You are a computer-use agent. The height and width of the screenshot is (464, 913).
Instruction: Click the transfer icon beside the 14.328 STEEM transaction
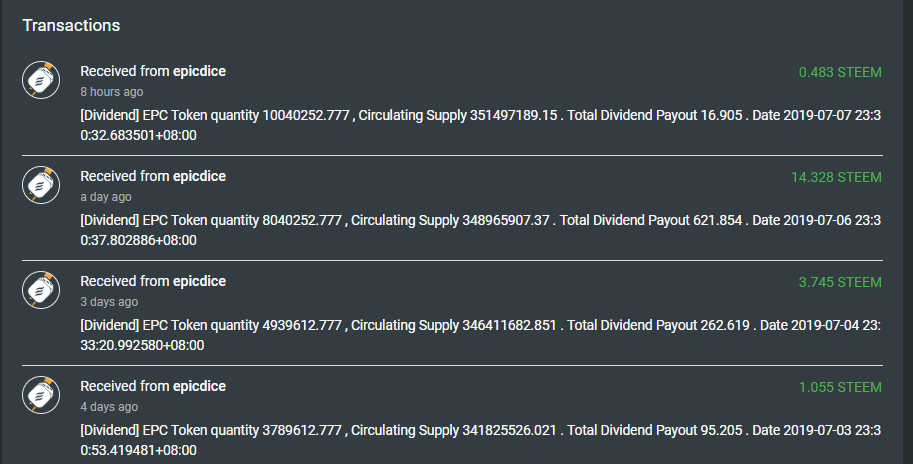39,184
